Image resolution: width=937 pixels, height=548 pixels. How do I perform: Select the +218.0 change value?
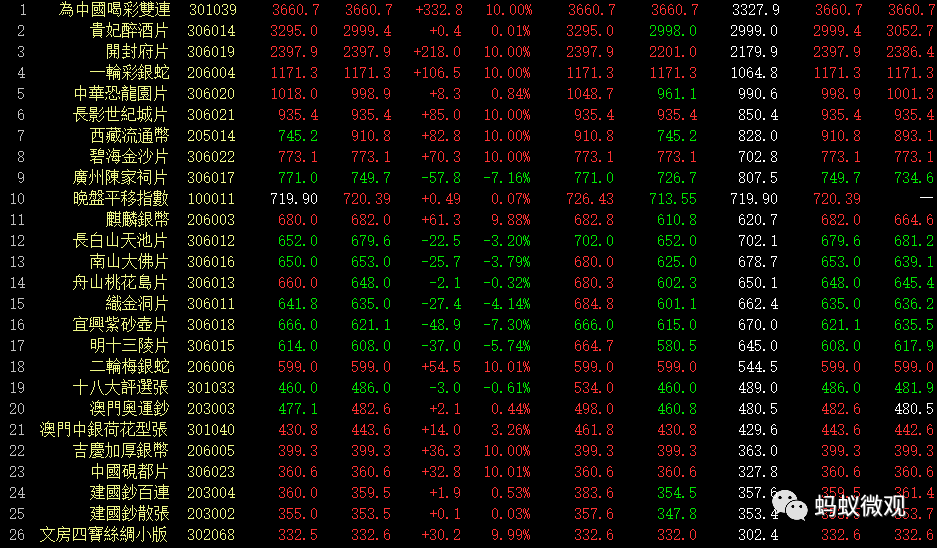click(437, 52)
